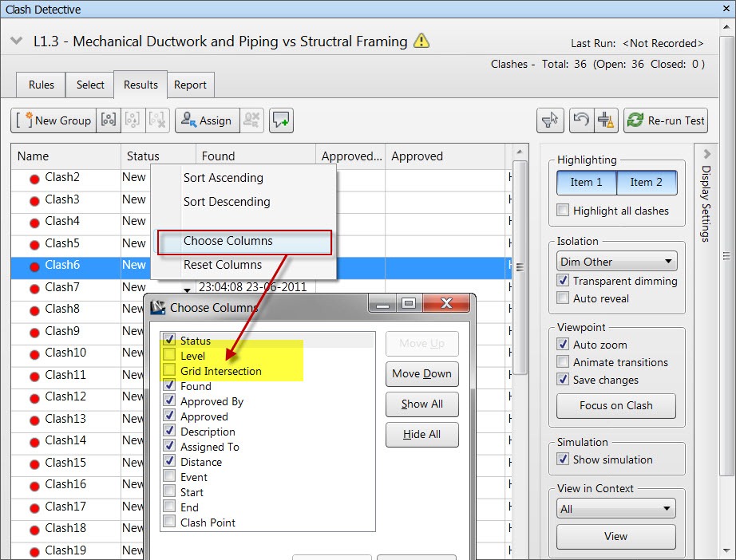Switch to the Rules tab
This screenshot has width=736, height=560.
tap(42, 85)
